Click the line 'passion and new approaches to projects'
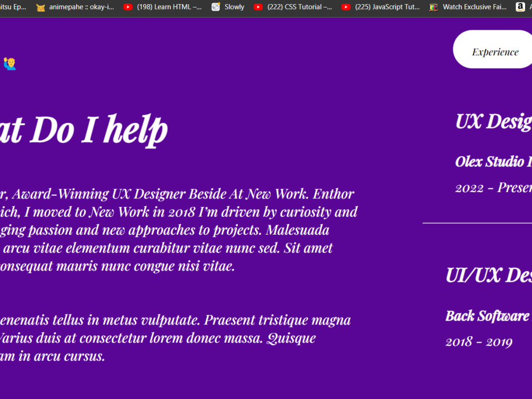Screen dimensions: 532x399 point(164,230)
